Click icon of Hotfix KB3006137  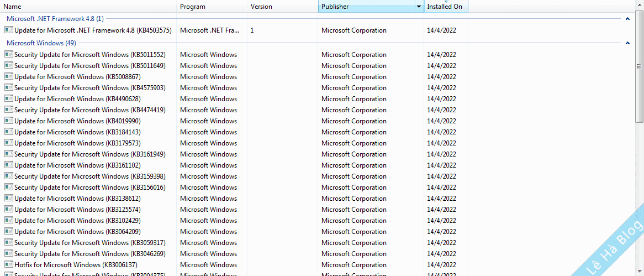coord(8,264)
